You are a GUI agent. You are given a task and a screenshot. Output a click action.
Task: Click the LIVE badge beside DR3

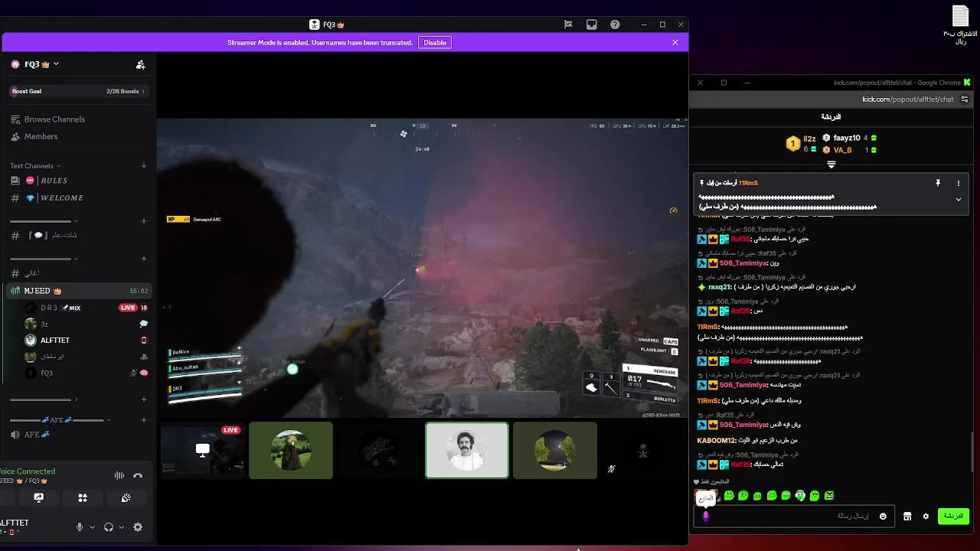[128, 308]
